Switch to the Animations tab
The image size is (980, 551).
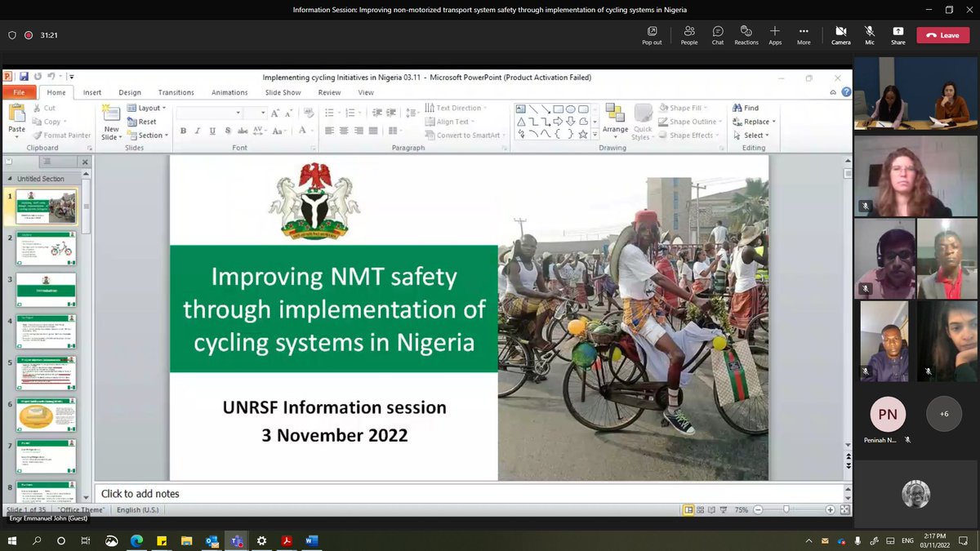coord(229,92)
